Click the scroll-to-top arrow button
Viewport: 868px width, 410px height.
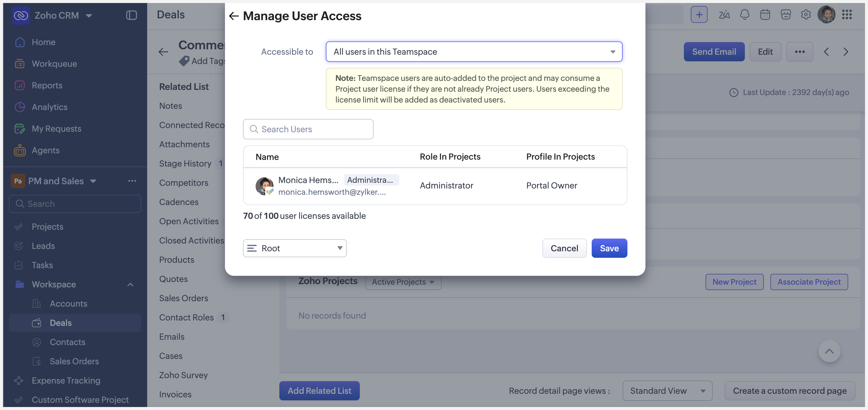click(x=829, y=351)
